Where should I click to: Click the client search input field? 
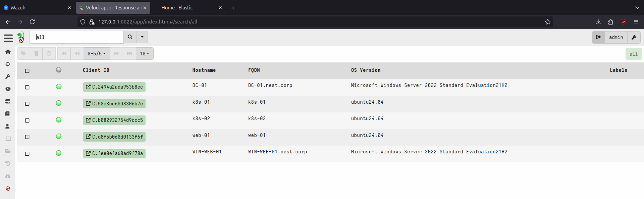76,37
